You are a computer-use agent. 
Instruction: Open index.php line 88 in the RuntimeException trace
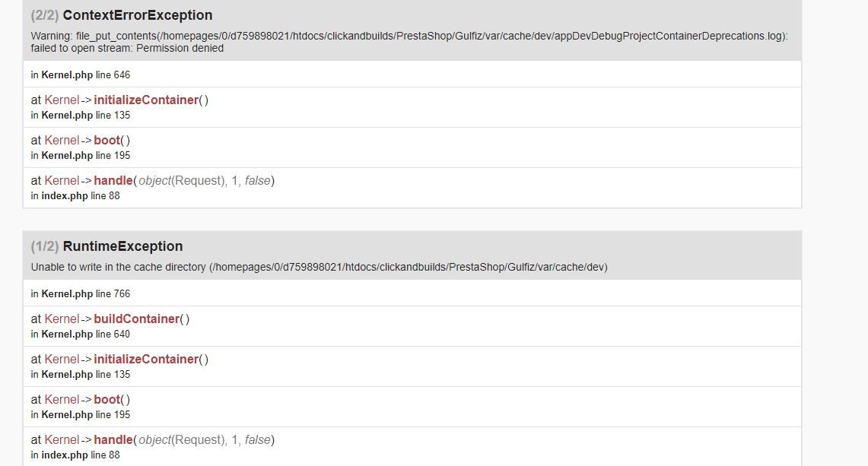[x=75, y=455]
